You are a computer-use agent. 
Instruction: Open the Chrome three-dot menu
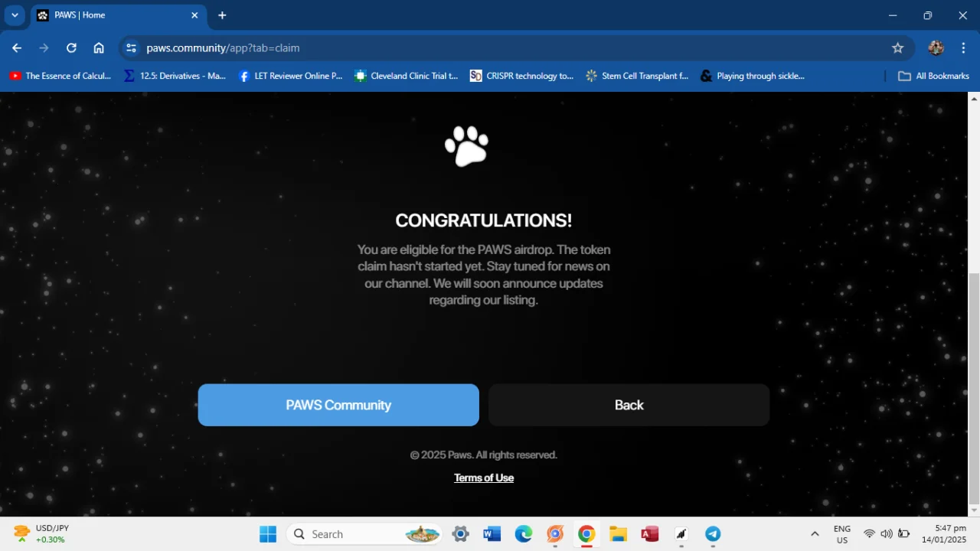[963, 47]
